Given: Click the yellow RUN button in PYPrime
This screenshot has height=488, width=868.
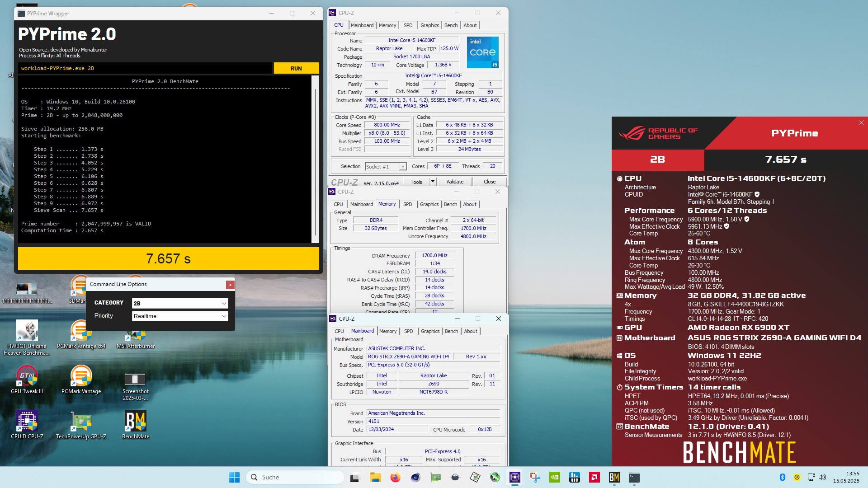Looking at the screenshot, I should coord(296,68).
